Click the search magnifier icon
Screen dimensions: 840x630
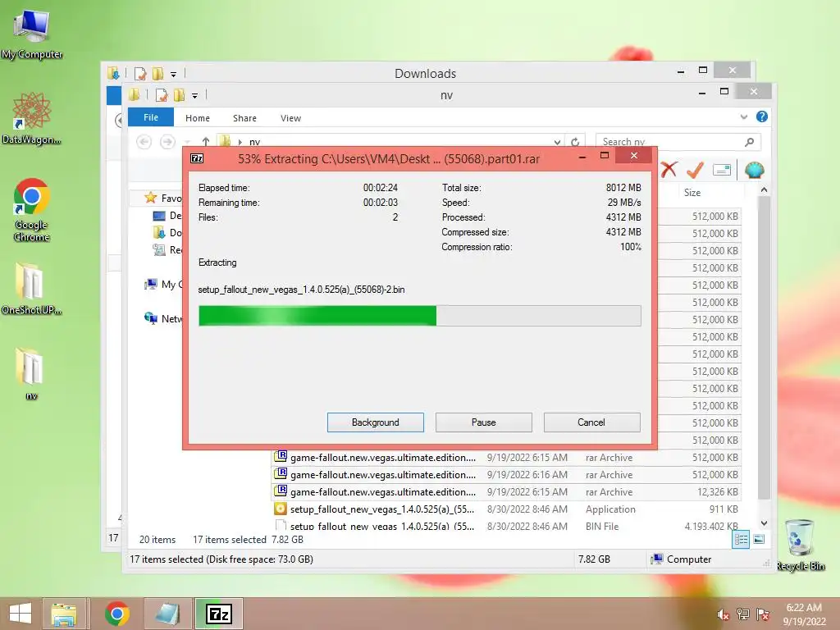pyautogui.click(x=750, y=141)
